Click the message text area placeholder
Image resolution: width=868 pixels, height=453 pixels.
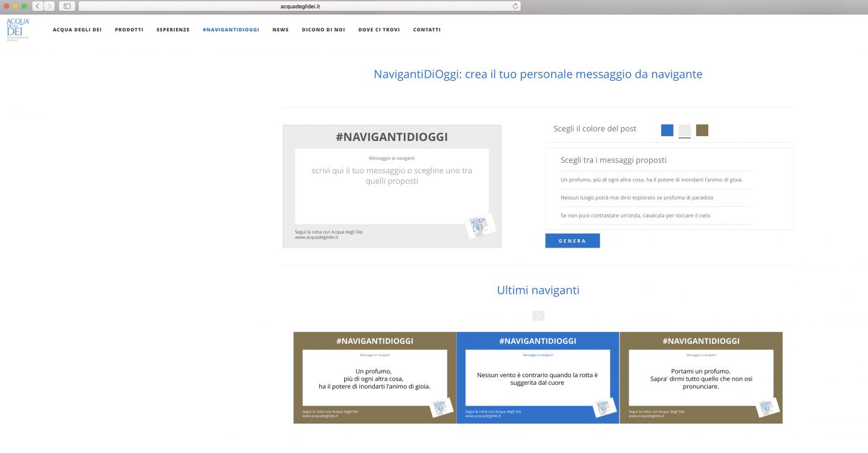pos(392,176)
